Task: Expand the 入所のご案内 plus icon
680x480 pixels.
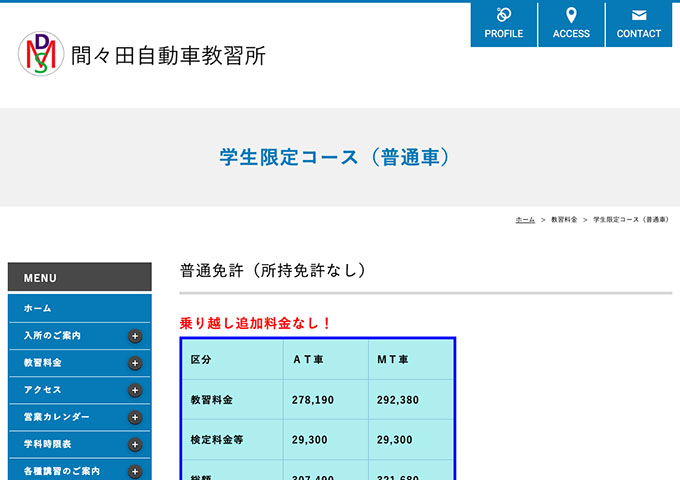Action: [135, 336]
